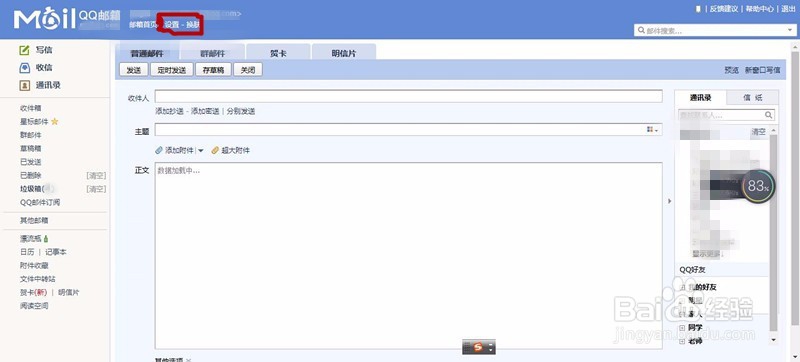Open the 草稿箱 drafts folder
Screen dimensions: 800x362
click(x=31, y=148)
